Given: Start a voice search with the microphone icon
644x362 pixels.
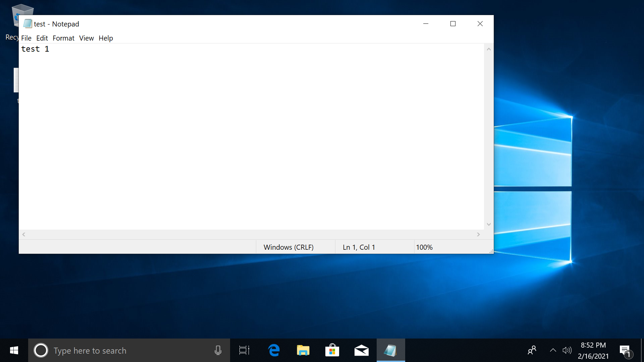Looking at the screenshot, I should pos(218,350).
